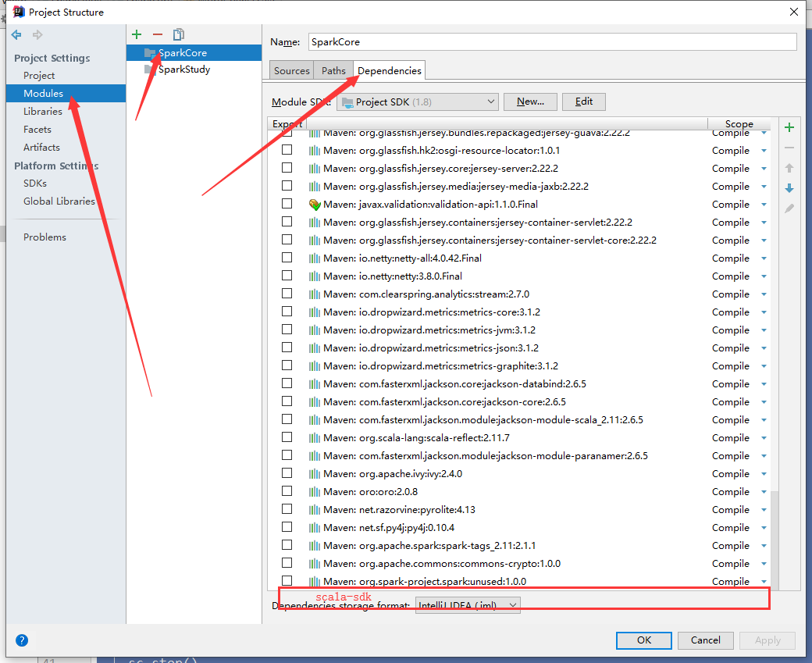The width and height of the screenshot is (812, 663).
Task: Select the SparkCore module in the list
Action: tap(194, 53)
